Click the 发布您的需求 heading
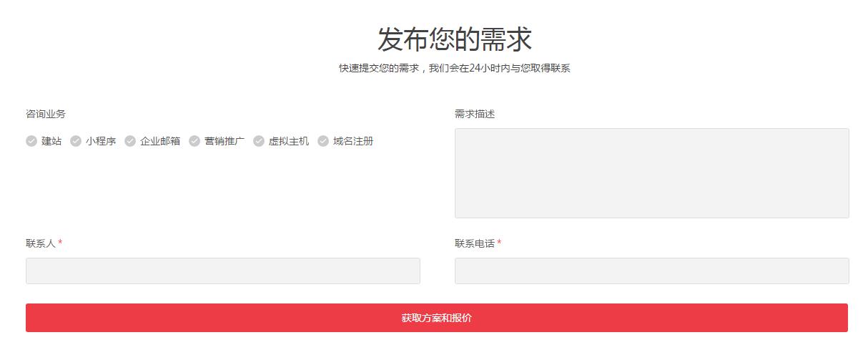Screen dimensions: 868x350 455,39
